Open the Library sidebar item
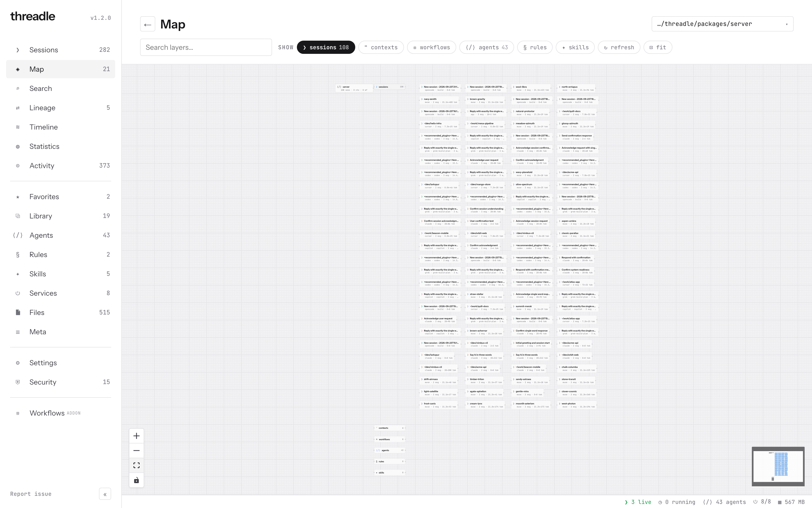Viewport: 812px width, 508px height. [x=60, y=216]
